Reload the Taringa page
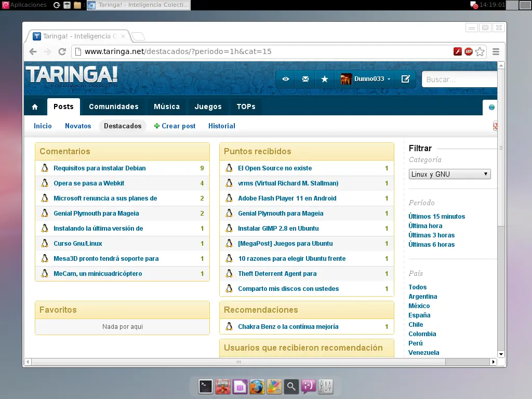The height and width of the screenshot is (399, 532). tap(62, 51)
